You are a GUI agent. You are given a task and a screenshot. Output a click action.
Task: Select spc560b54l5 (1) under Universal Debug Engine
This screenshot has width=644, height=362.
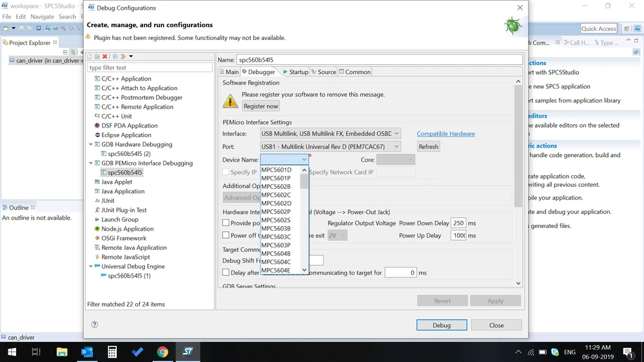coord(129,276)
